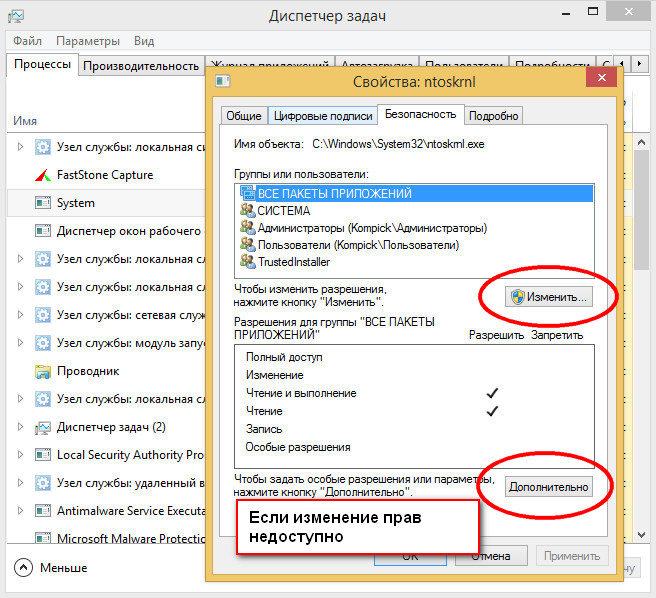Viewport: 656px width, 598px height.
Task: Select Пользователи (Kompick\Пользователи) entry
Action: click(359, 245)
